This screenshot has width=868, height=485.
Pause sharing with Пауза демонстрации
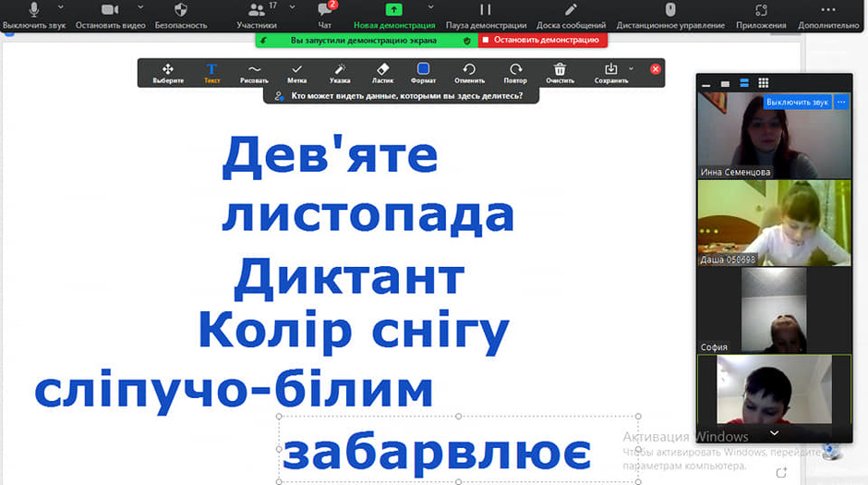486,16
